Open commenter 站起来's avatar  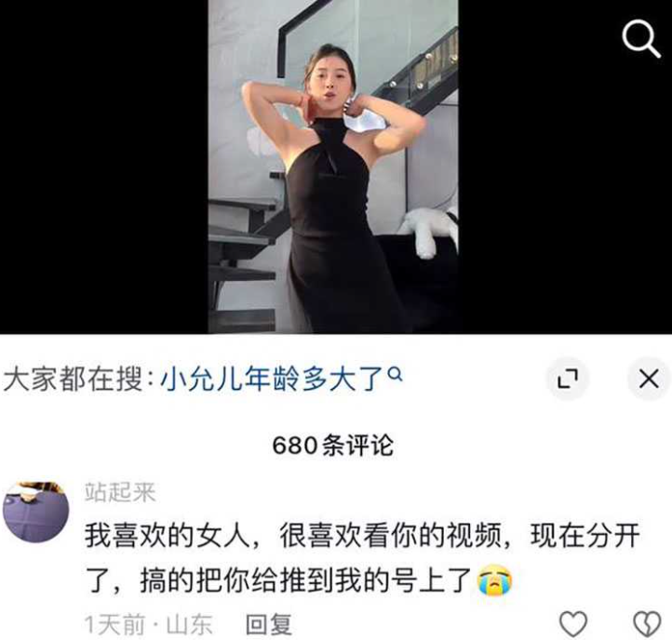coord(36,513)
